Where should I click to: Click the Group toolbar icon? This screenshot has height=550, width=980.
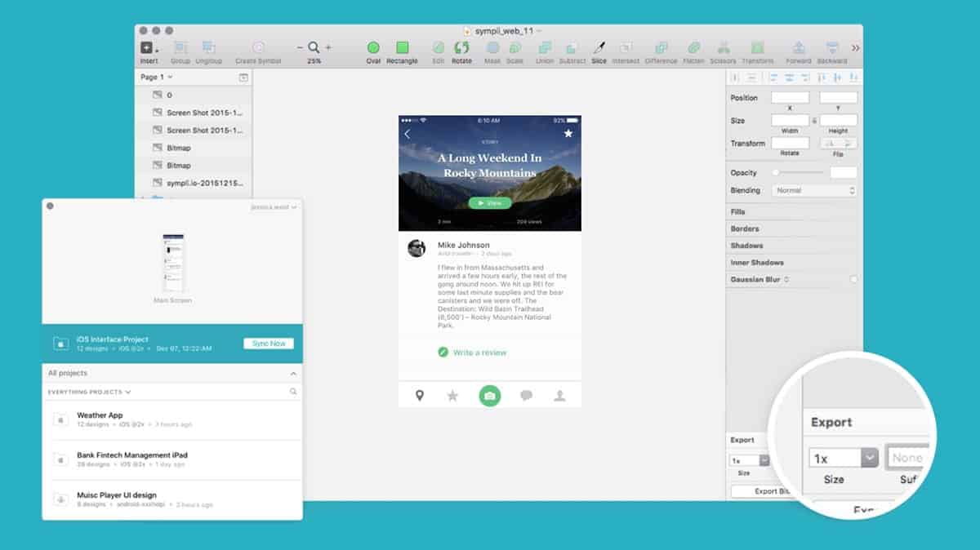(180, 48)
